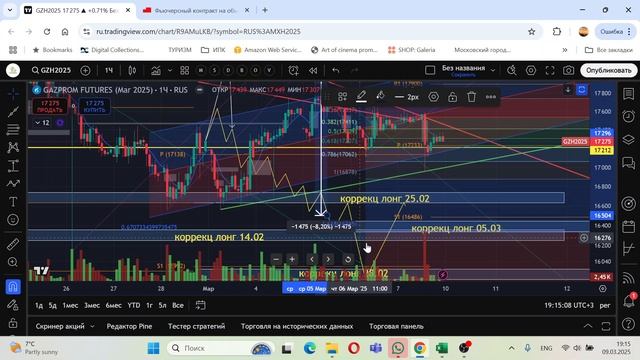Open the economic calendar side panel
The width and height of the screenshot is (640, 360).
click(629, 227)
